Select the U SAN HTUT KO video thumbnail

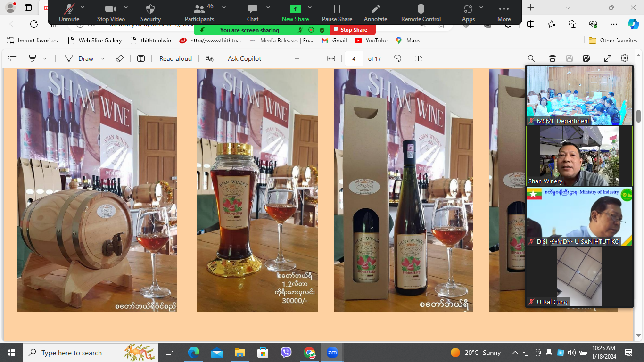pos(579,216)
